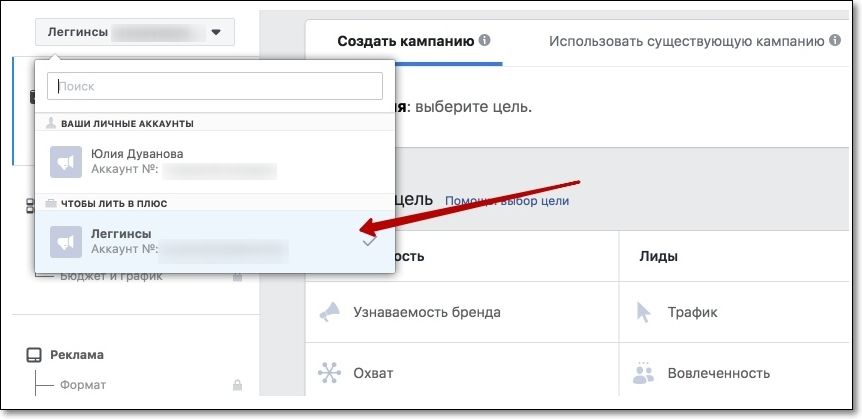
Task: Click the reach network icon for Охват
Action: point(330,373)
